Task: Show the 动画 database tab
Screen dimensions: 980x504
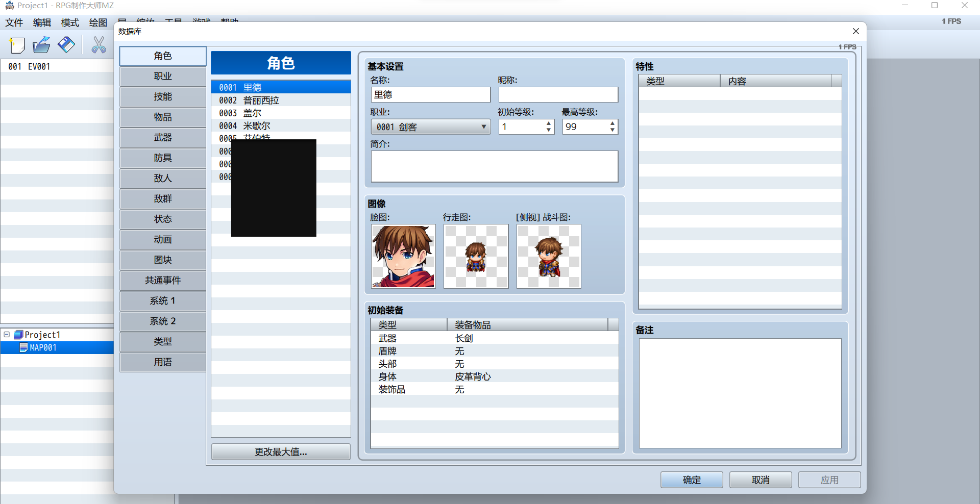Action: click(x=163, y=240)
